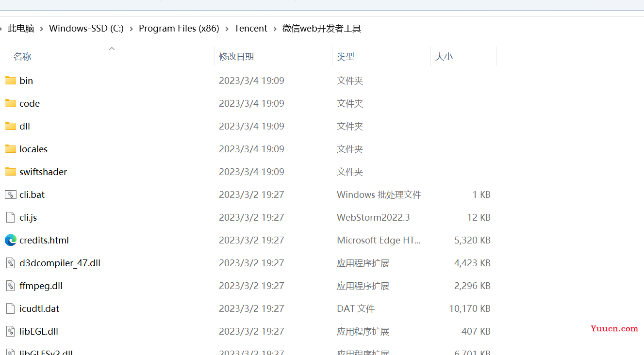This screenshot has height=355, width=644.
Task: Click the cli.bat batch file icon
Action: (11, 194)
